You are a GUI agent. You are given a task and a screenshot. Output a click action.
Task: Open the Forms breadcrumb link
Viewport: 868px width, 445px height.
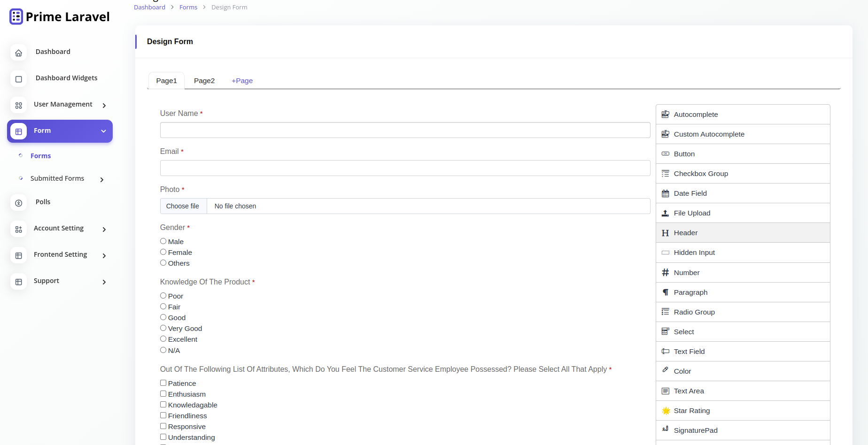click(188, 8)
